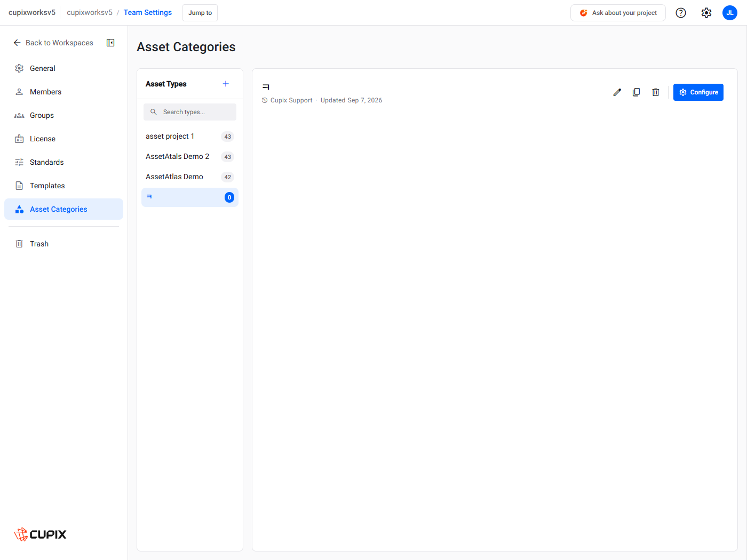
Task: Click the duplicate copy icon
Action: (x=637, y=92)
